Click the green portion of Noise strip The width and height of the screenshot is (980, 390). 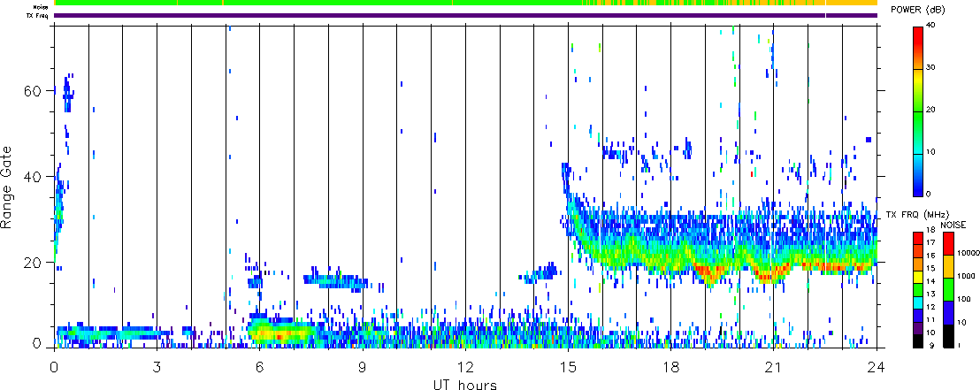318,3
